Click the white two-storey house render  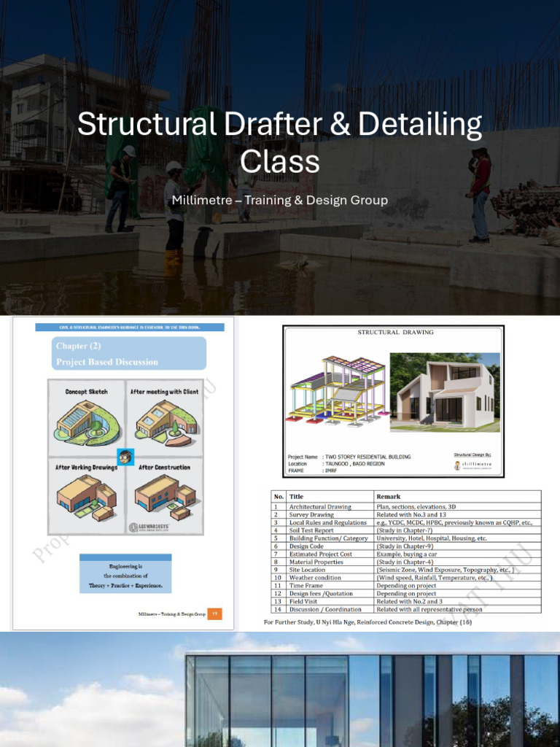pyautogui.click(x=445, y=392)
